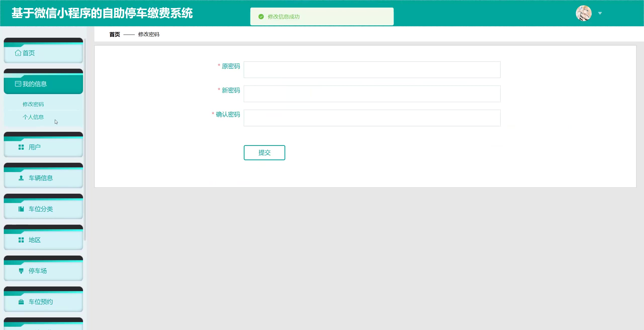Click the home icon in the sidebar
The height and width of the screenshot is (330, 644).
click(18, 53)
